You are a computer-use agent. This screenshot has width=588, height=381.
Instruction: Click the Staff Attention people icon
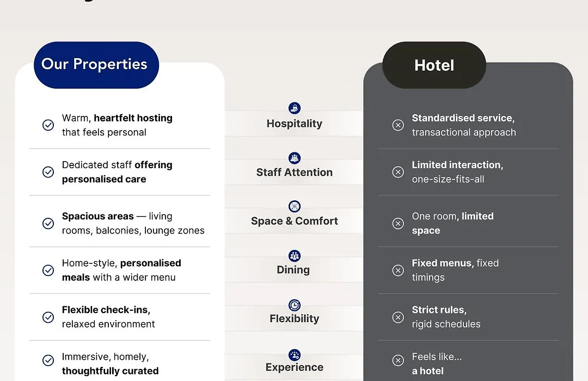295,158
